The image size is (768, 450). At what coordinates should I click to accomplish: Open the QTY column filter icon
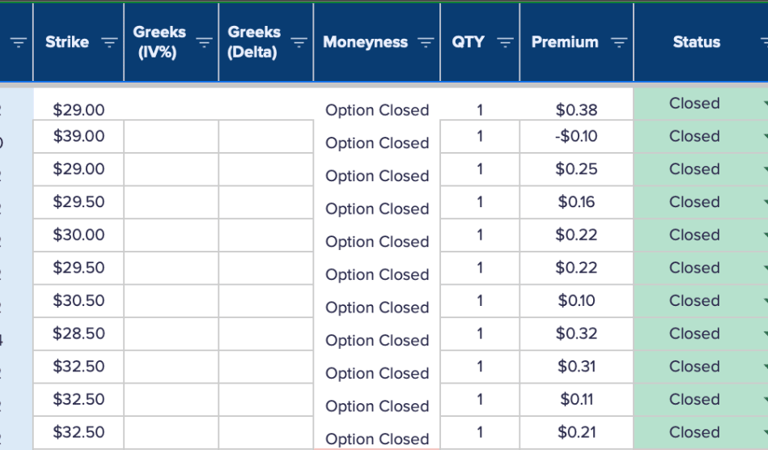pos(505,42)
